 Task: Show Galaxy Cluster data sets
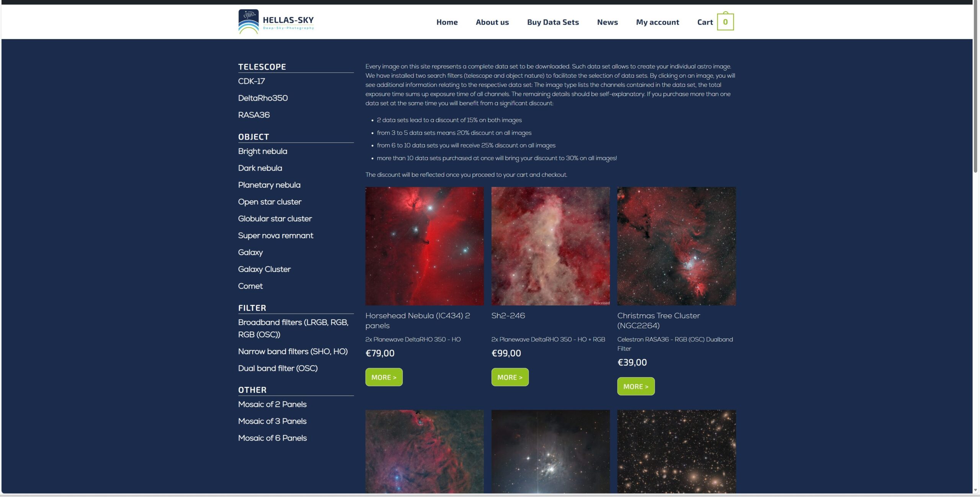[x=264, y=269]
